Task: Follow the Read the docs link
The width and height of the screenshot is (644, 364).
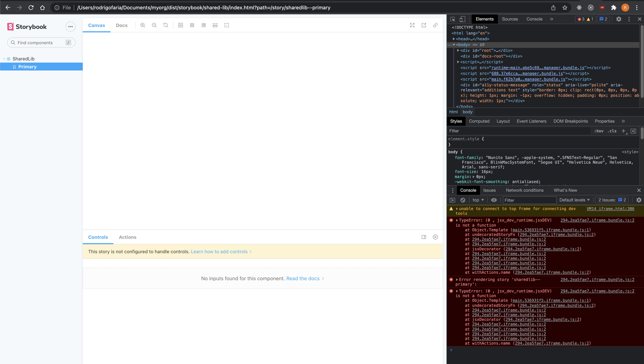Action: [305, 279]
